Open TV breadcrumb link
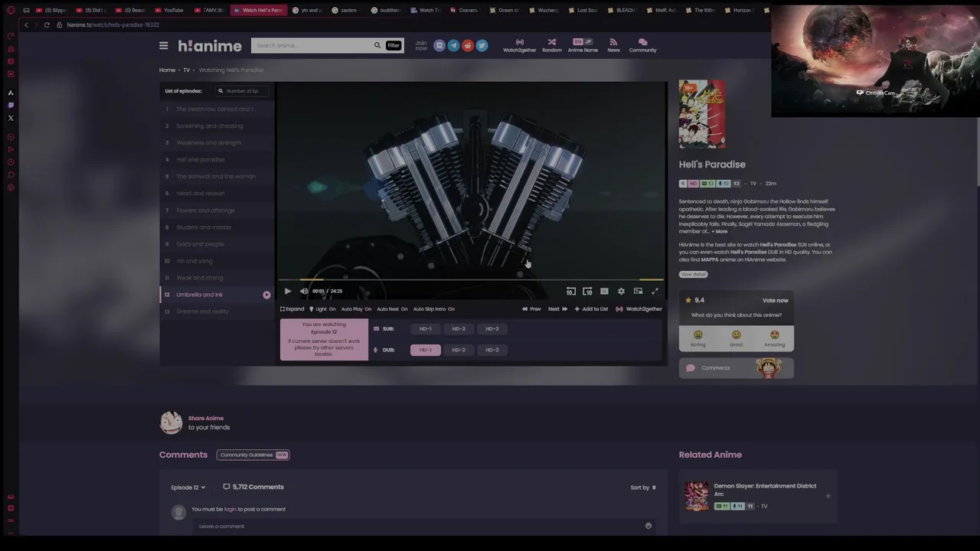Image resolution: width=980 pixels, height=551 pixels. (186, 70)
